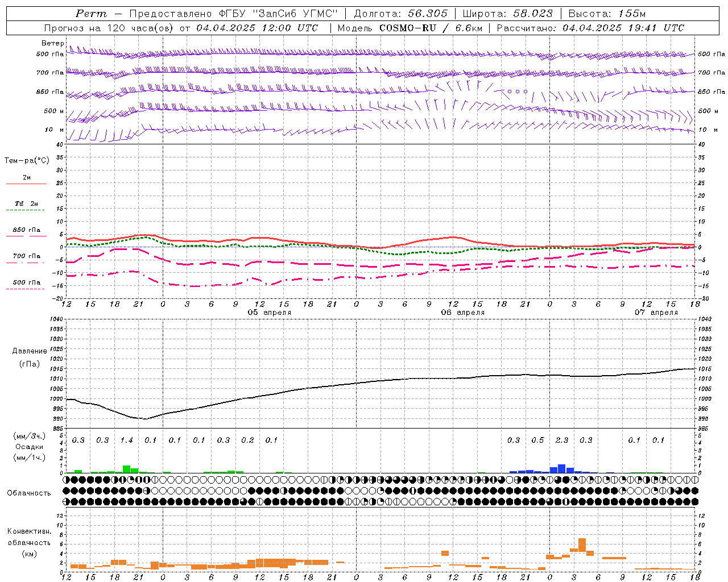Select the "Облачность" cloud cover label
728x582 pixels.
[29, 493]
